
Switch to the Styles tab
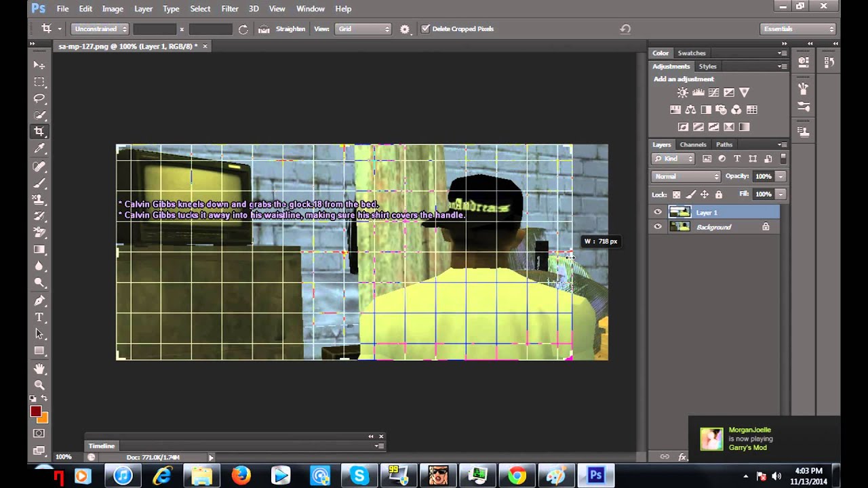[708, 66]
